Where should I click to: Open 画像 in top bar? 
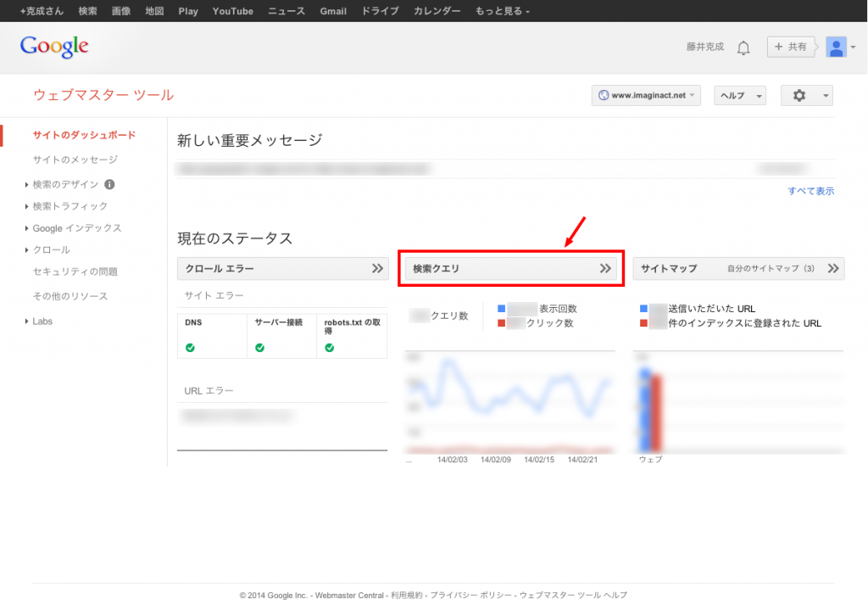[120, 11]
